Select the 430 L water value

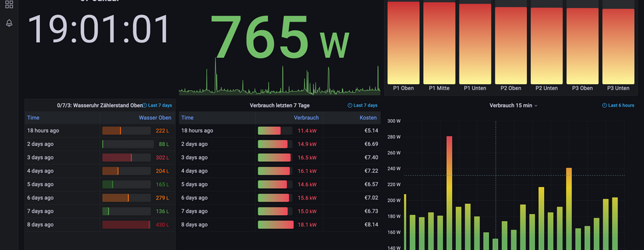pyautogui.click(x=162, y=225)
